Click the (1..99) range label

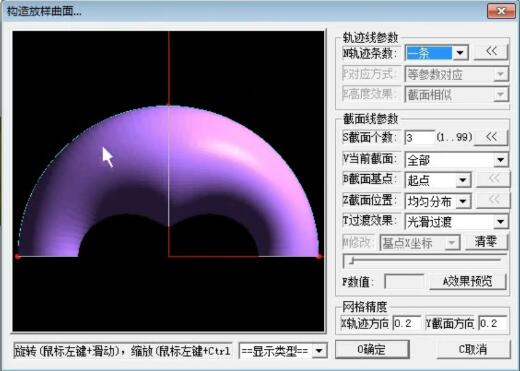(x=455, y=137)
